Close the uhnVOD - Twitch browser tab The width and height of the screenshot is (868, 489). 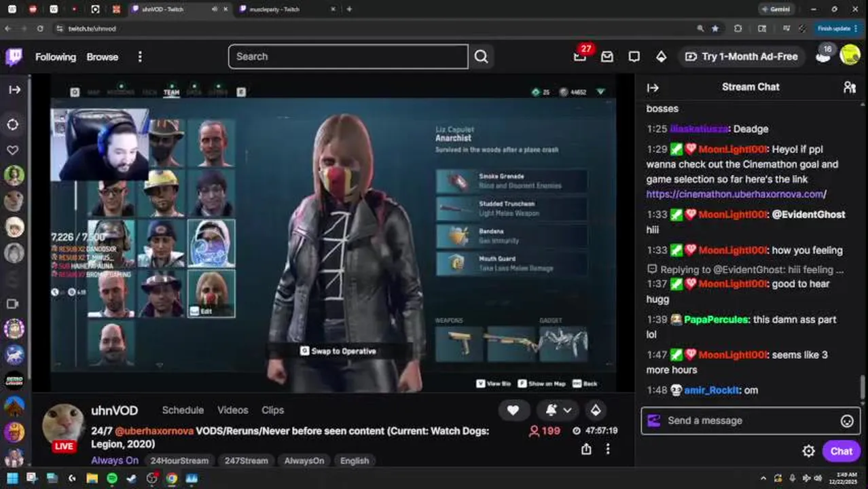click(225, 10)
